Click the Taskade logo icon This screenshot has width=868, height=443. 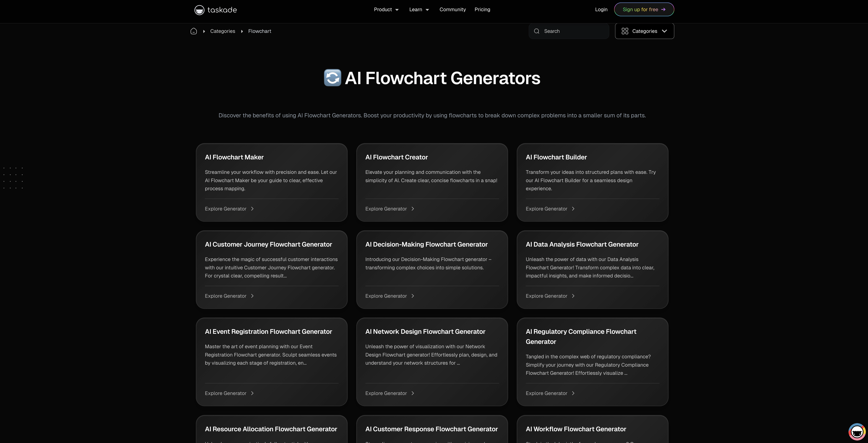click(199, 10)
